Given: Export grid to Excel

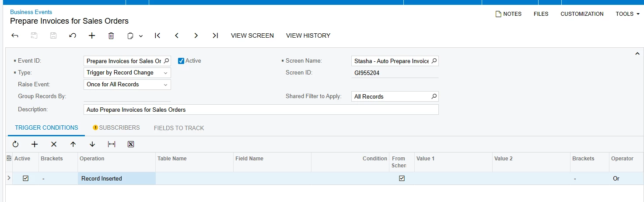Looking at the screenshot, I should click(131, 144).
